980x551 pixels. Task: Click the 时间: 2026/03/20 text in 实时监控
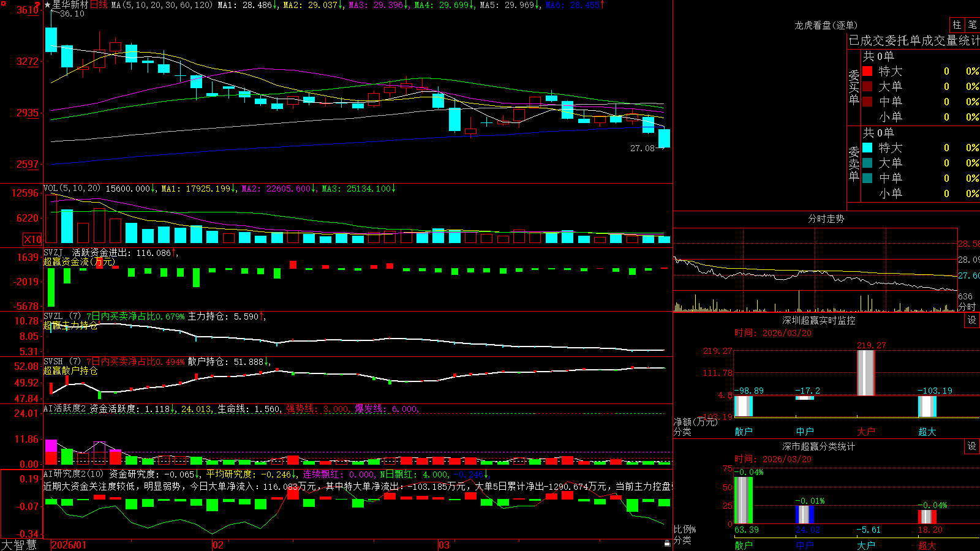[773, 333]
